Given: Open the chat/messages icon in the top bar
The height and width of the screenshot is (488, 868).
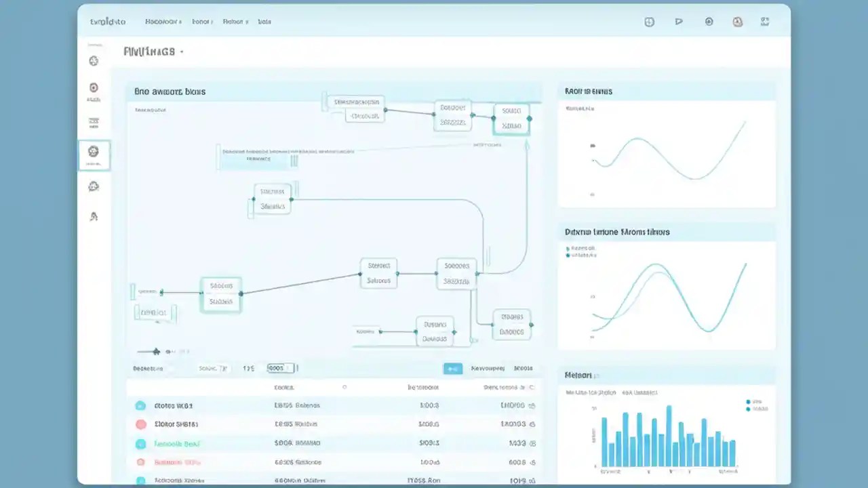Looking at the screenshot, I should 679,22.
